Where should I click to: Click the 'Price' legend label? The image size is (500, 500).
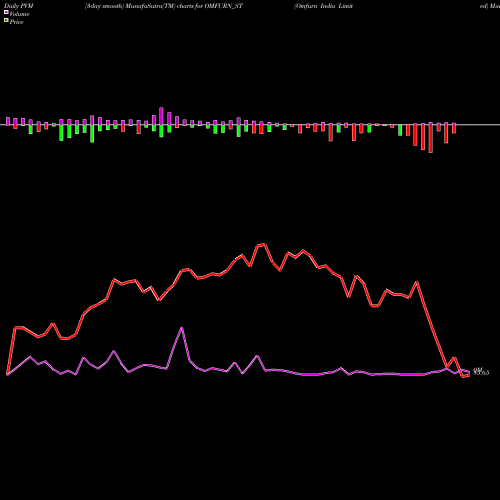(x=16, y=22)
